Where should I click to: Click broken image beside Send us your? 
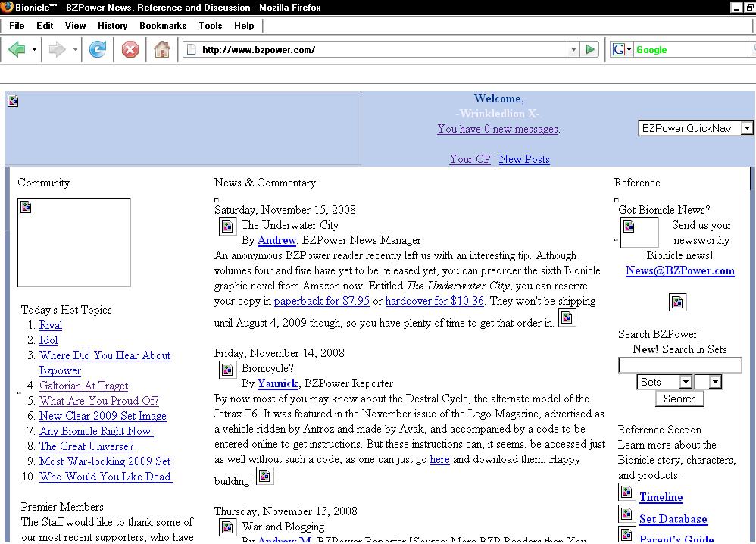click(x=639, y=233)
